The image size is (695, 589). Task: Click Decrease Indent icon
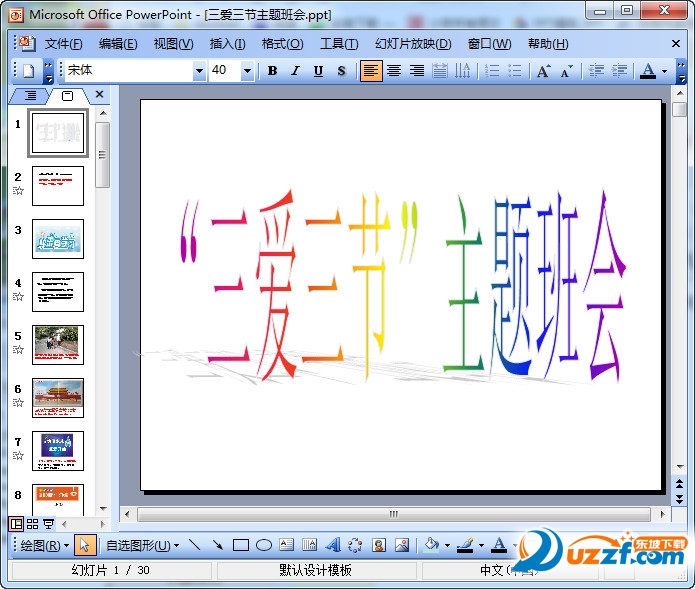point(596,70)
